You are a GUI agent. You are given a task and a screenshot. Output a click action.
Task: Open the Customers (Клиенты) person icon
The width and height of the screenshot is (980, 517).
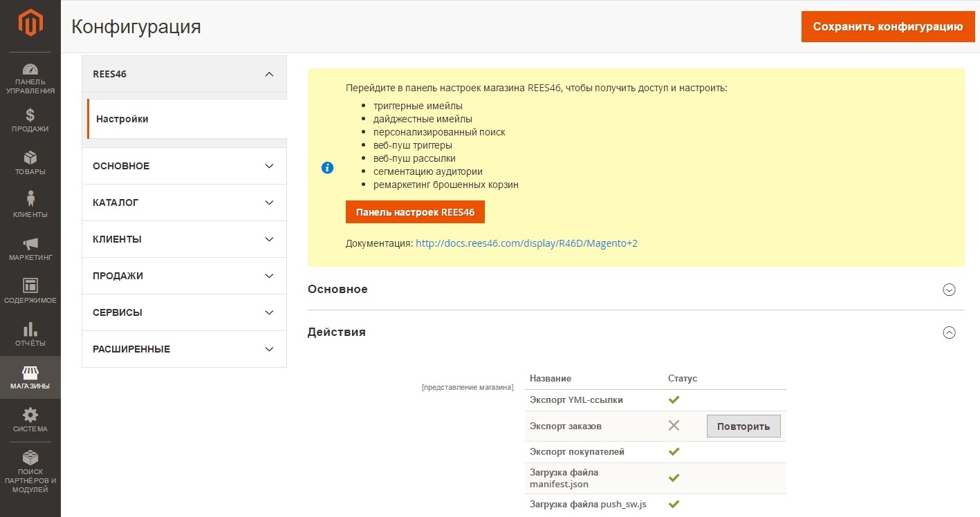pos(30,200)
